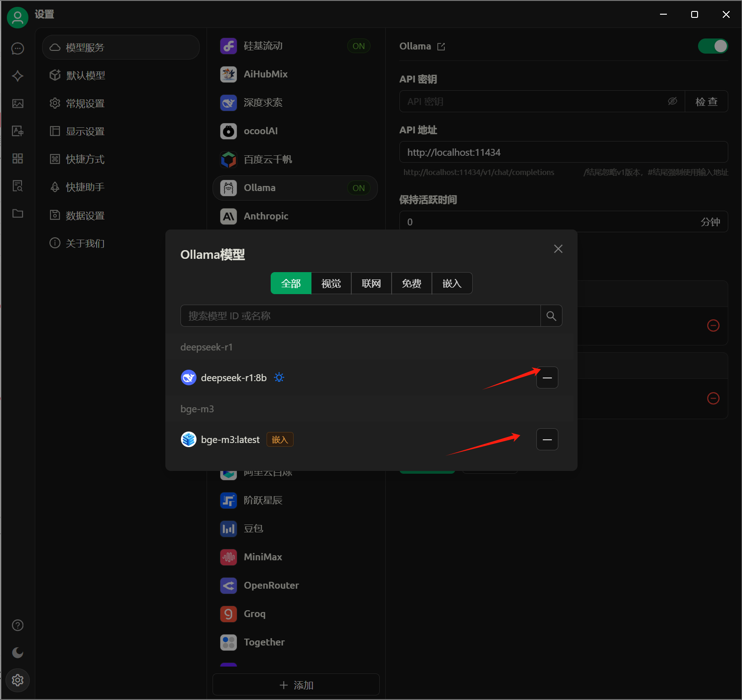The height and width of the screenshot is (700, 742).
Task: Open help documentation question mark icon
Action: (x=17, y=625)
